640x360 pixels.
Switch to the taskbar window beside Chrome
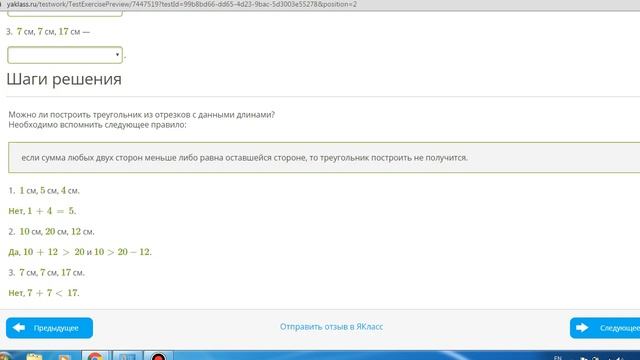point(127,356)
